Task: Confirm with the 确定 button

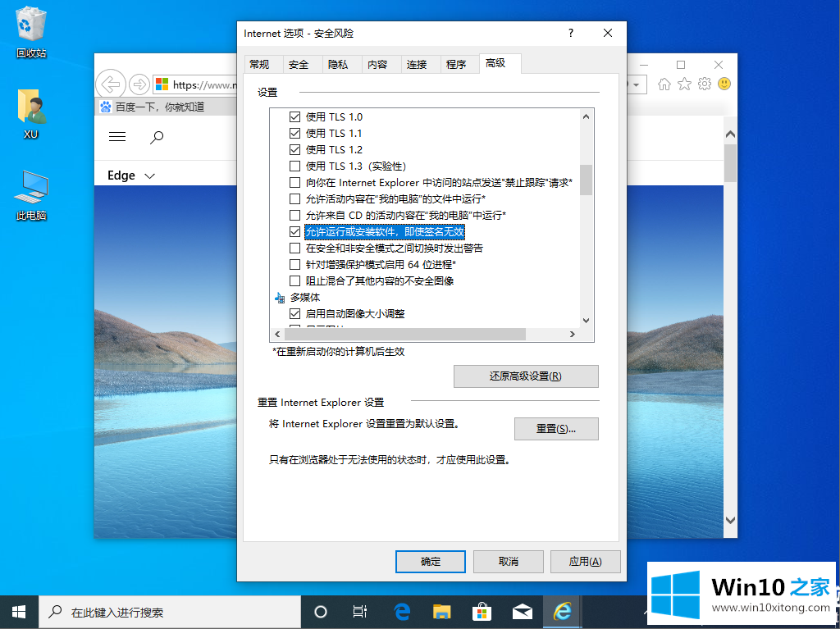Action: coord(431,562)
